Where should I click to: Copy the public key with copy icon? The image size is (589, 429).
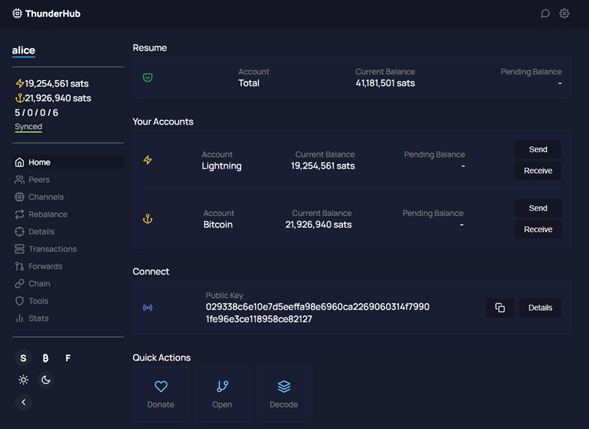[500, 308]
